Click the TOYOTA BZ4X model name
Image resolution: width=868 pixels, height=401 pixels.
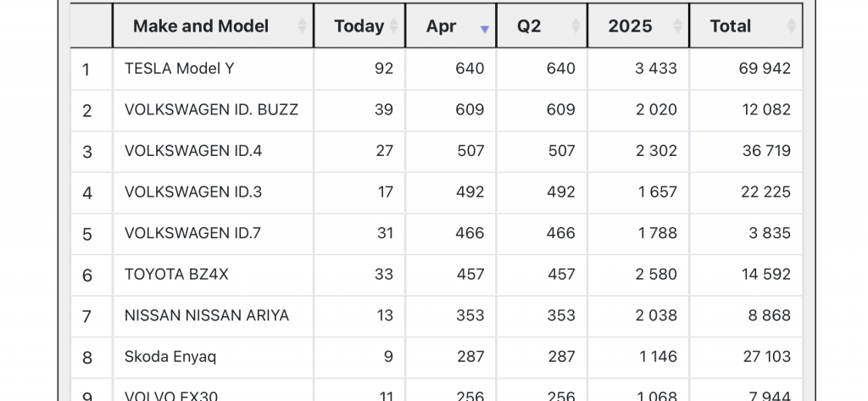(x=176, y=274)
